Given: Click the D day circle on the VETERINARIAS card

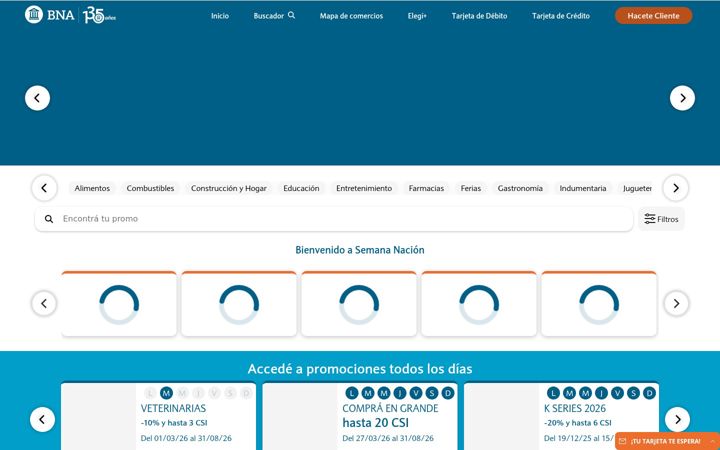Looking at the screenshot, I should 246,393.
